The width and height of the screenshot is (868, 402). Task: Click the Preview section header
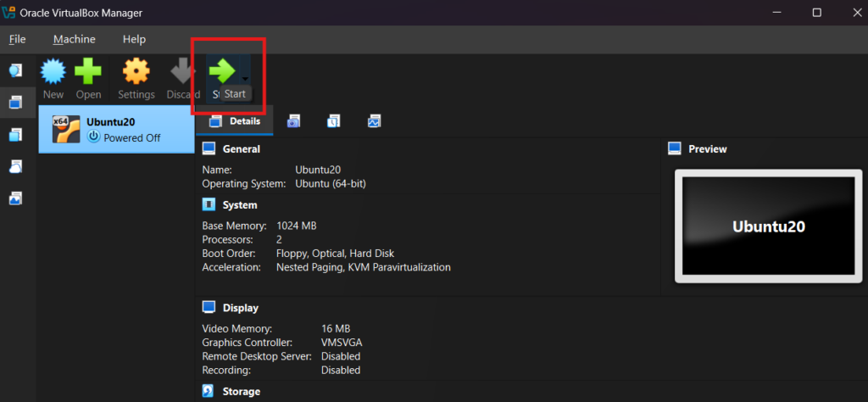708,149
